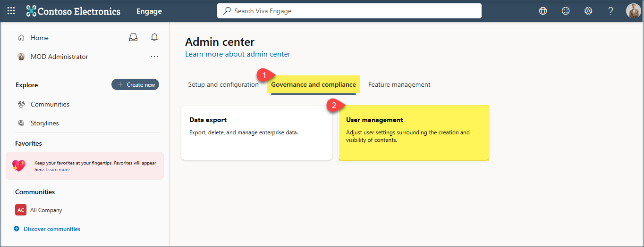Switch to the Feature management tab

pyautogui.click(x=399, y=85)
